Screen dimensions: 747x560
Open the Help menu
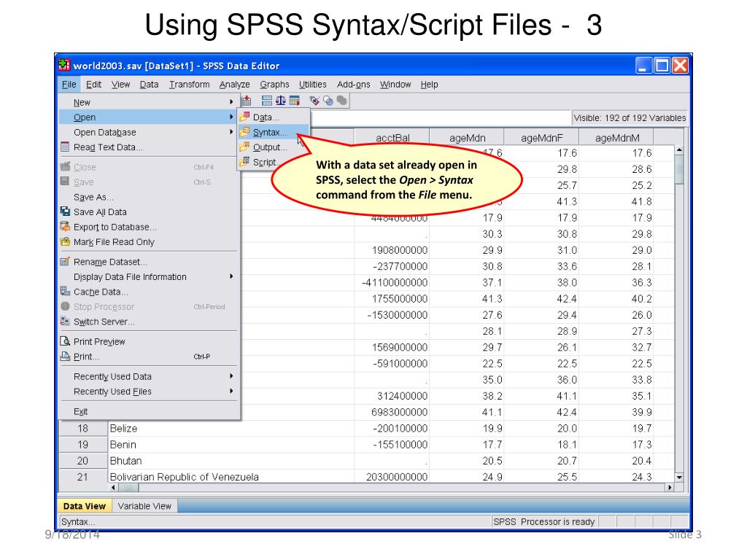coord(429,85)
